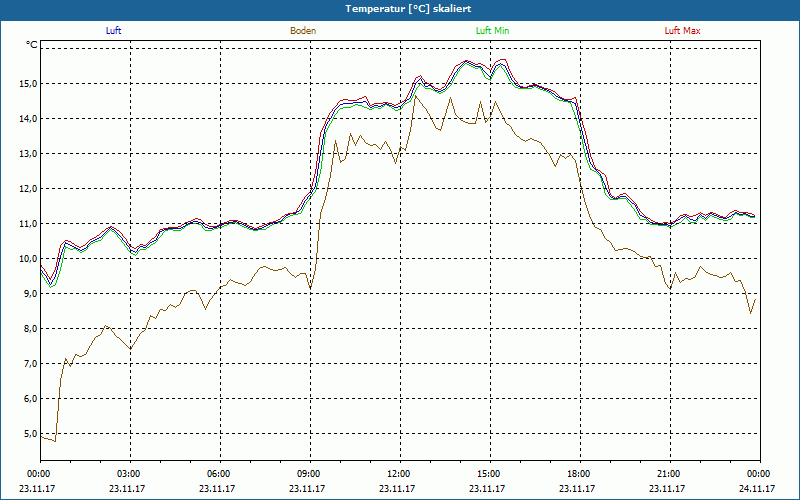This screenshot has height=500, width=800.
Task: Click the '24.11.17' date label
Action: (x=757, y=488)
